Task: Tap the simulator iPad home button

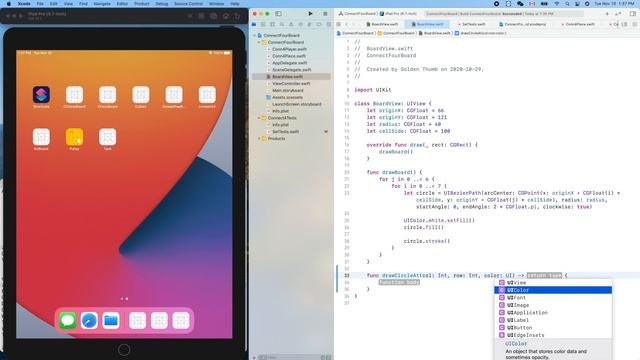Action: [124, 350]
